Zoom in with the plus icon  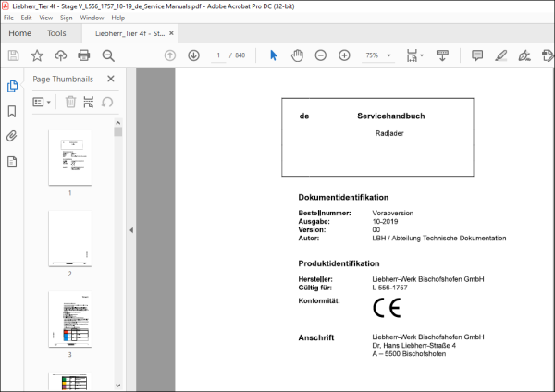(344, 55)
